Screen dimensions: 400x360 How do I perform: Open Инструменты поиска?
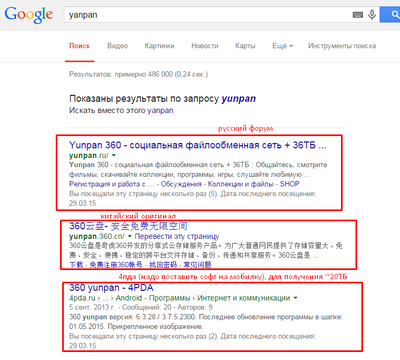coord(342,46)
